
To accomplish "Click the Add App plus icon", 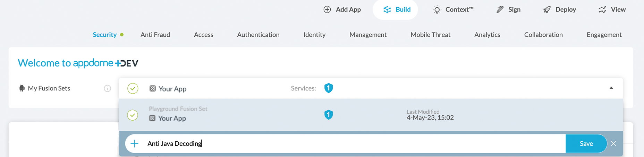I will (x=327, y=10).
